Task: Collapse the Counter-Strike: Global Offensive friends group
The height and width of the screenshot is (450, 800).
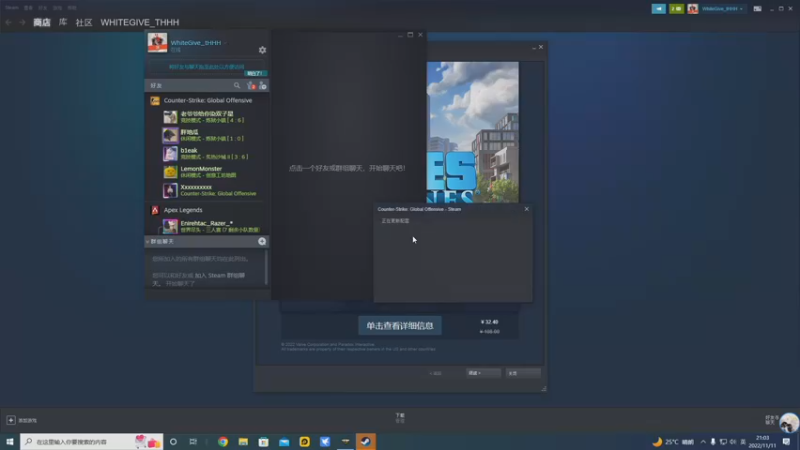Action: [208, 101]
